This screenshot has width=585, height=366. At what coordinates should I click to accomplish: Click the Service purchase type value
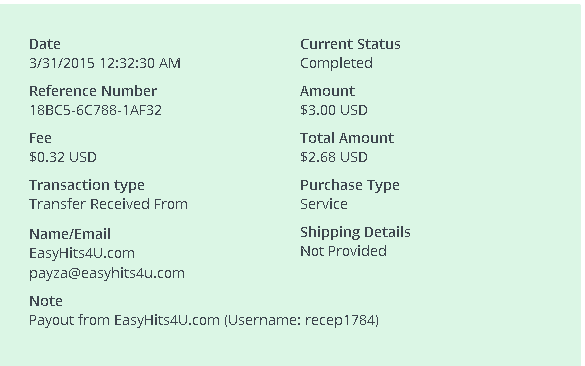[324, 204]
